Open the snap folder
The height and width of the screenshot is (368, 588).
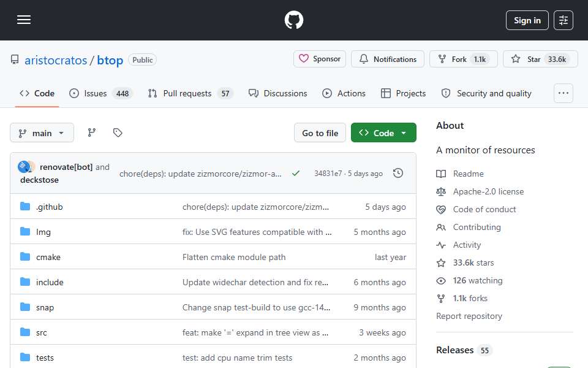point(45,307)
